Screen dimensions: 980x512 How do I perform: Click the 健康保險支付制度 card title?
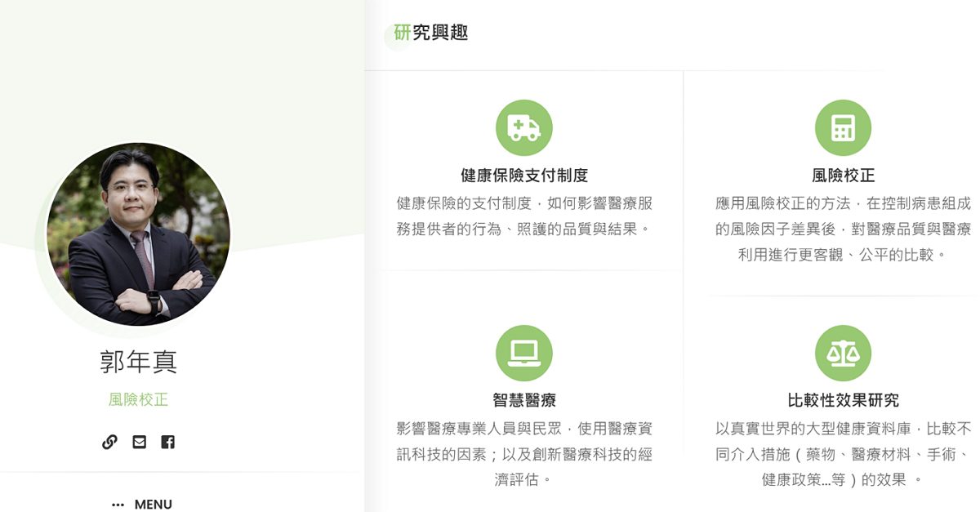click(x=523, y=174)
